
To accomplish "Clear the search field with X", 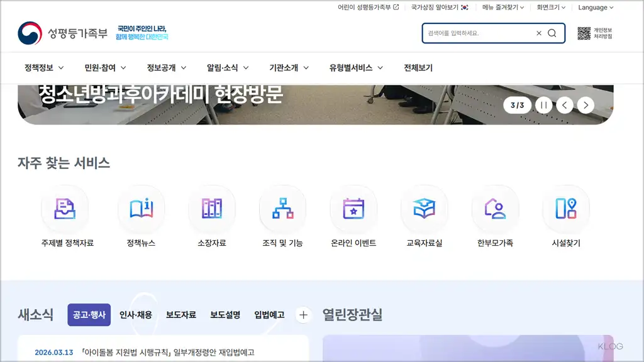I will 538,33.
